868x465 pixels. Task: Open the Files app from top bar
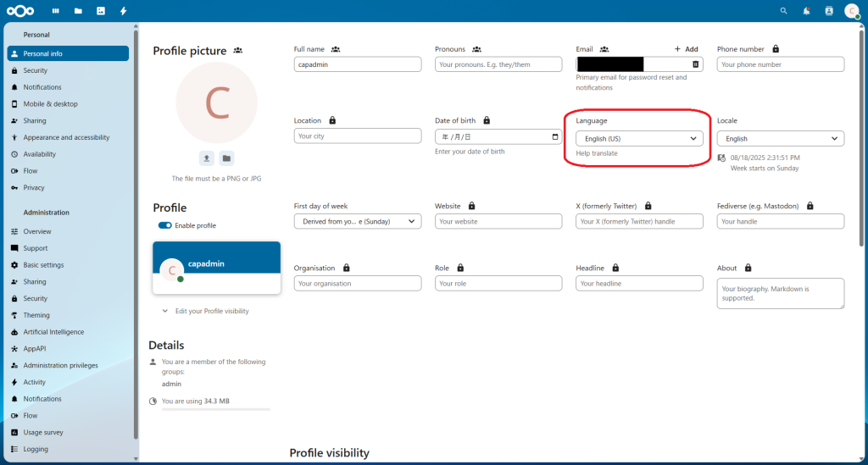[78, 11]
